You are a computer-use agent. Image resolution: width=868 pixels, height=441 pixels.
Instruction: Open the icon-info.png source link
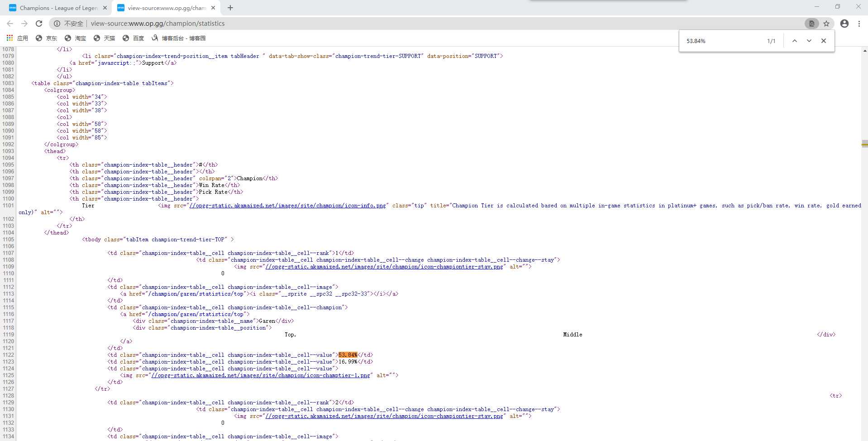(287, 206)
